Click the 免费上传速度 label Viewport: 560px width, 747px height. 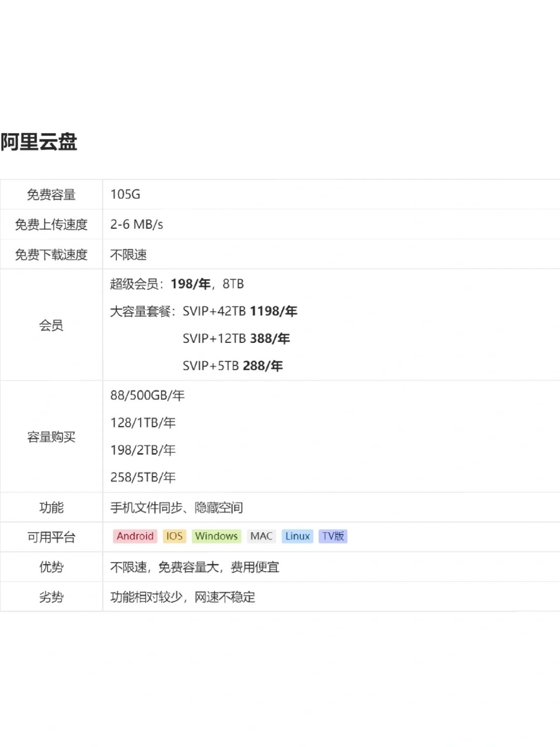pos(51,225)
